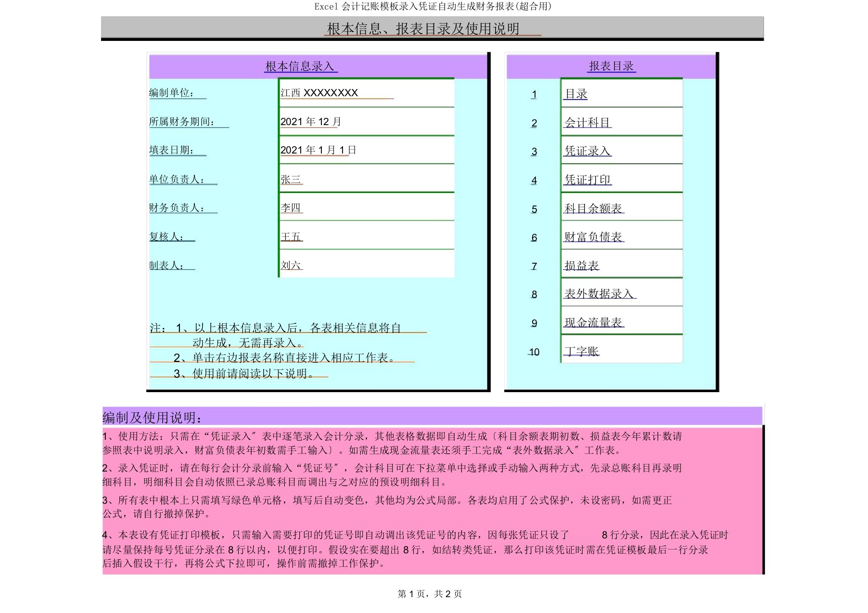The height and width of the screenshot is (613, 868).
Task: Open the 目录 report link
Action: tap(575, 94)
